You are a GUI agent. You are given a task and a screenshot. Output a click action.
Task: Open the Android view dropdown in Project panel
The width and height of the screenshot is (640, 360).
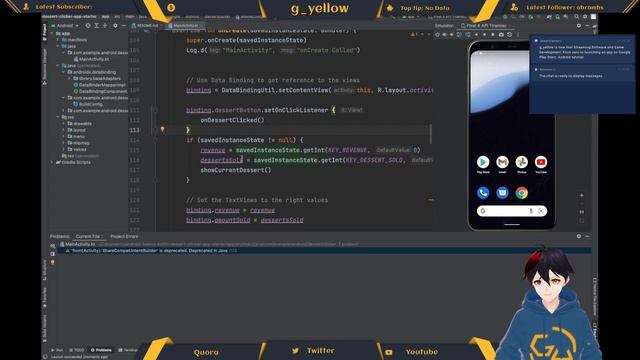click(x=67, y=25)
